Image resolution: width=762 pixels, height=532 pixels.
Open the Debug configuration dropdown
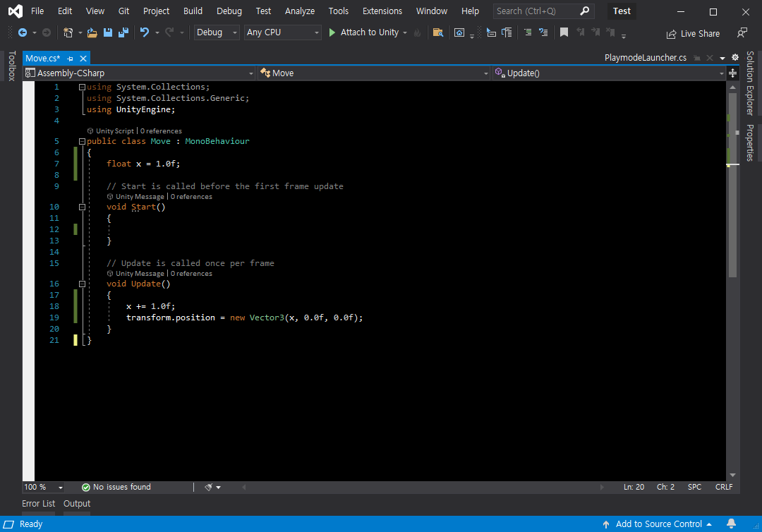[x=217, y=32]
